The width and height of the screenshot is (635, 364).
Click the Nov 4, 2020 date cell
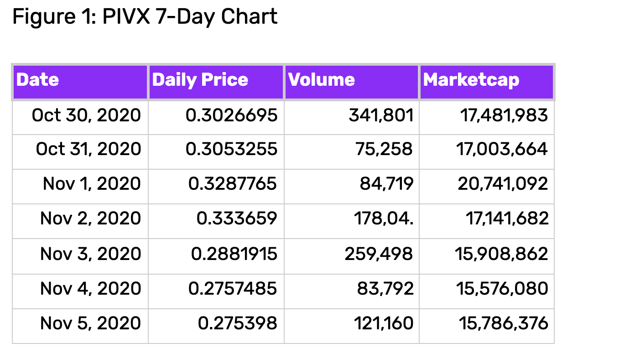click(x=80, y=291)
